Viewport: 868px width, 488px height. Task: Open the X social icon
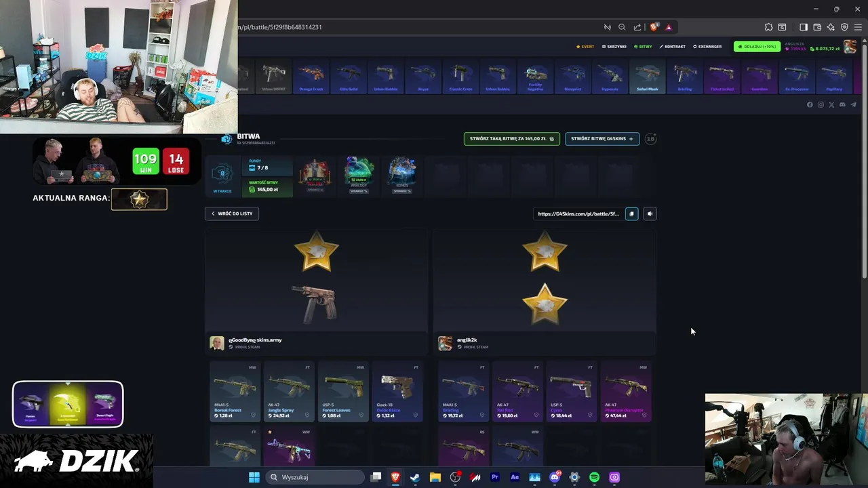[x=831, y=104]
